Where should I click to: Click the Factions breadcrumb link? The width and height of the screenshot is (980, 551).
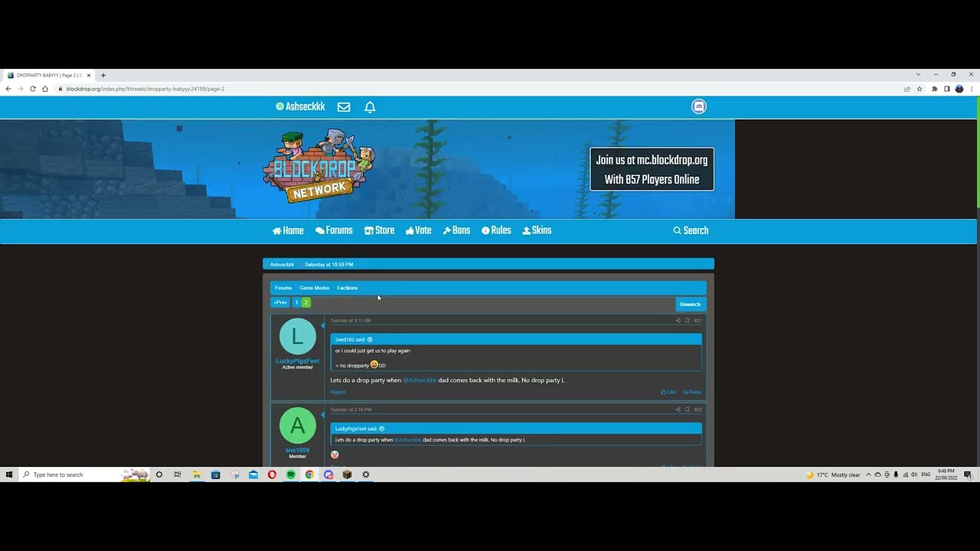pos(347,288)
